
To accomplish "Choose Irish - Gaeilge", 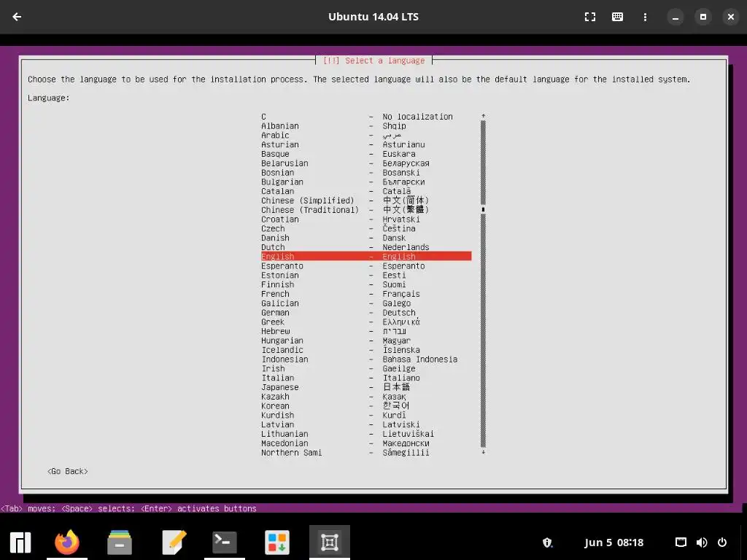I will click(366, 368).
